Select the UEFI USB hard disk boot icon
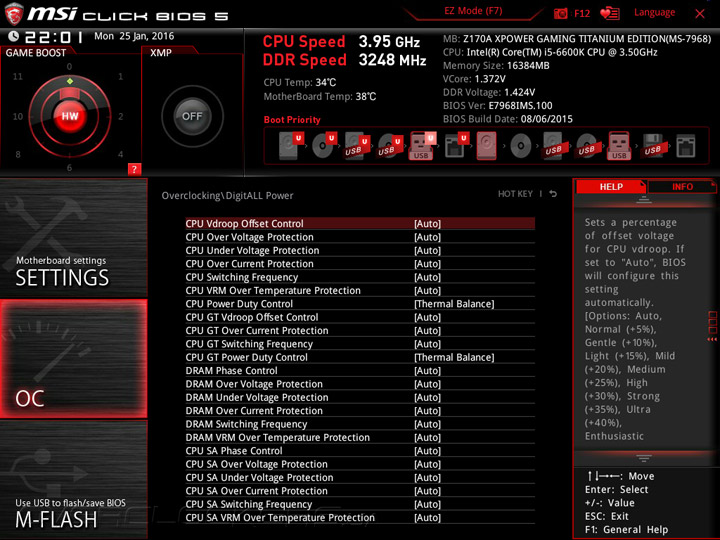Image resolution: width=720 pixels, height=540 pixels. click(x=357, y=146)
